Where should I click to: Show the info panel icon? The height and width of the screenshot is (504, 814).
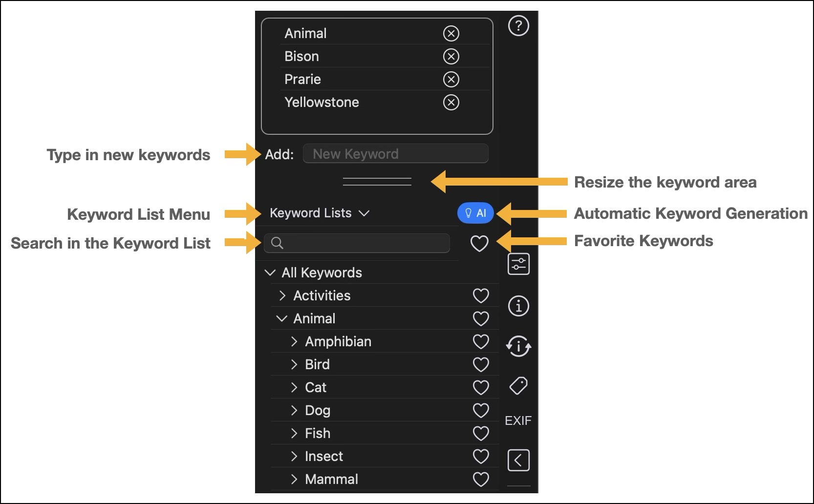click(x=518, y=306)
